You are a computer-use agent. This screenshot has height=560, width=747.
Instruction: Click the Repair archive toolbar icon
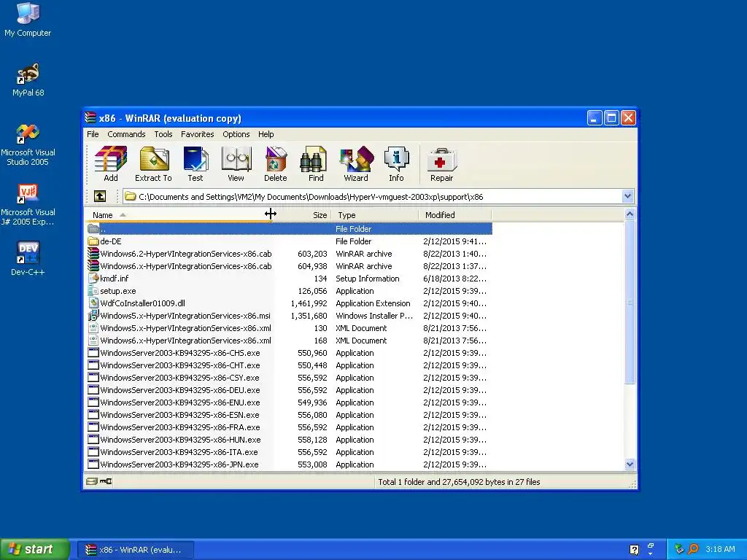coord(441,164)
